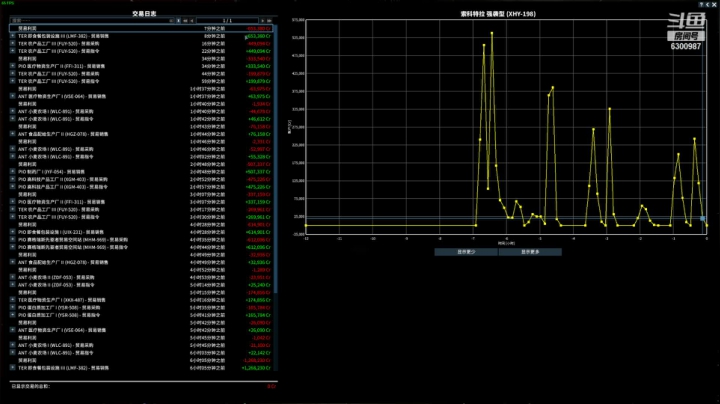Click the page number field showing 1 / 1
The image size is (720, 404).
click(227, 21)
